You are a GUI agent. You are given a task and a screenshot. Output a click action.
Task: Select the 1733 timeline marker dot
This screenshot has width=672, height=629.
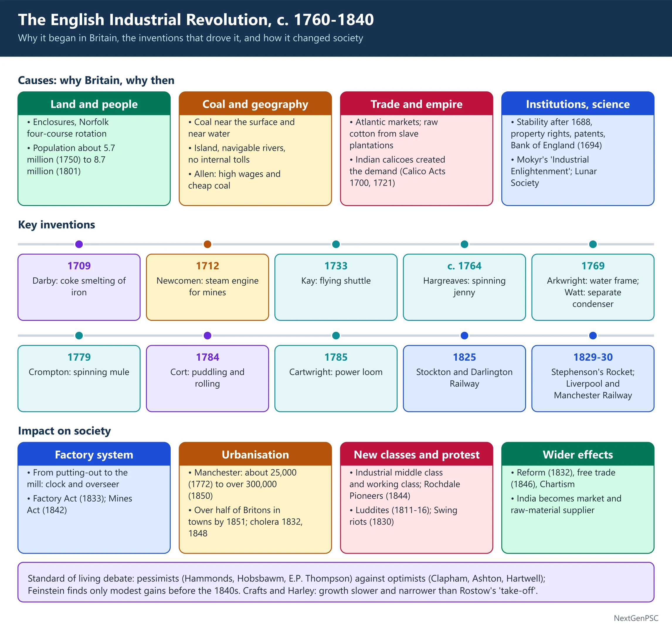pyautogui.click(x=336, y=244)
